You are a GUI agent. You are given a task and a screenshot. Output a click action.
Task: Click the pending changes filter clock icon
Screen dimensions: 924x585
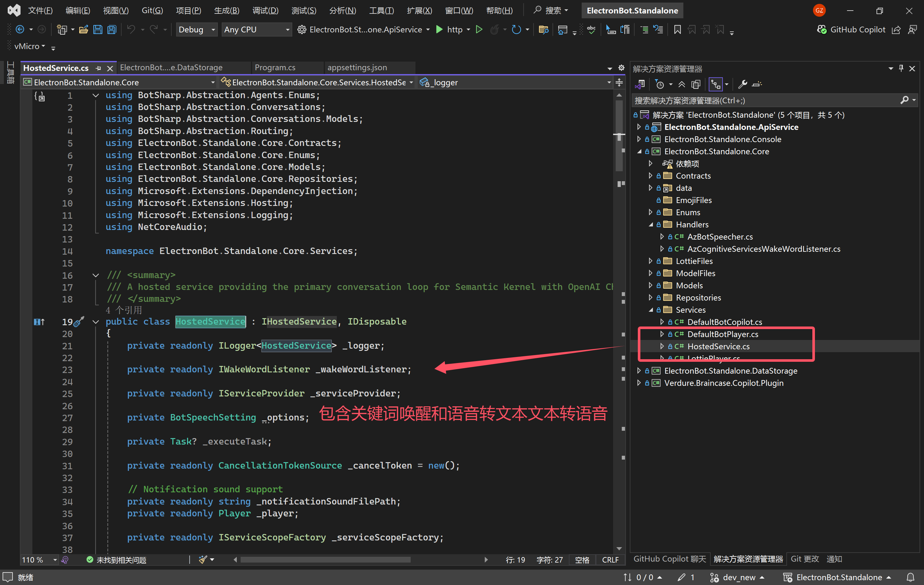point(660,84)
